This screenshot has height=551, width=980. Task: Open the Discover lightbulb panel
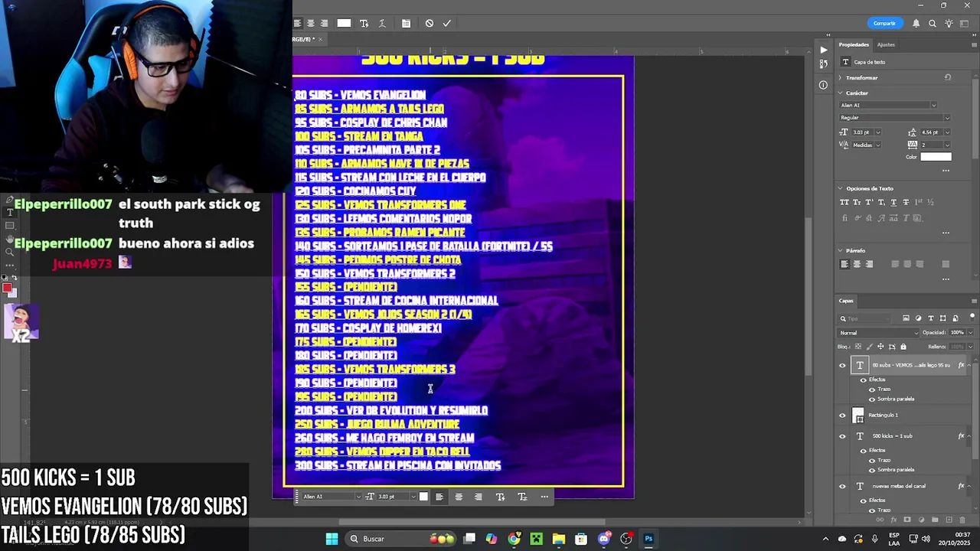point(949,23)
